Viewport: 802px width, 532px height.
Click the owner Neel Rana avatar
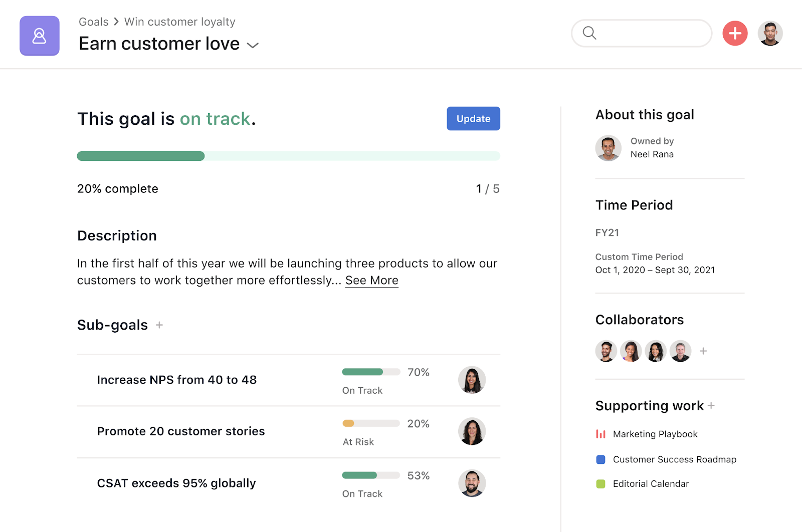609,148
